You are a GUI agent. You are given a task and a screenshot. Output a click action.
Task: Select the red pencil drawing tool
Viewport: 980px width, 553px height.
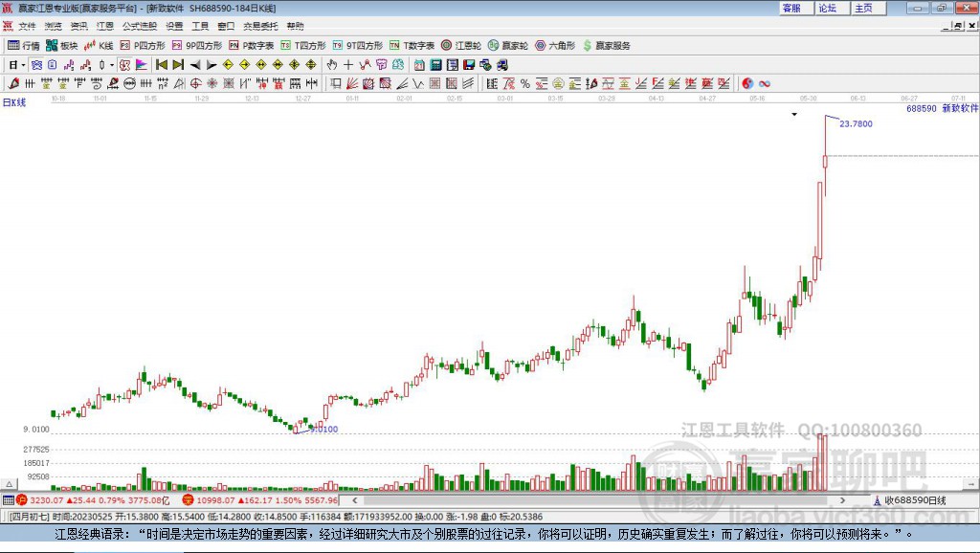click(13, 83)
